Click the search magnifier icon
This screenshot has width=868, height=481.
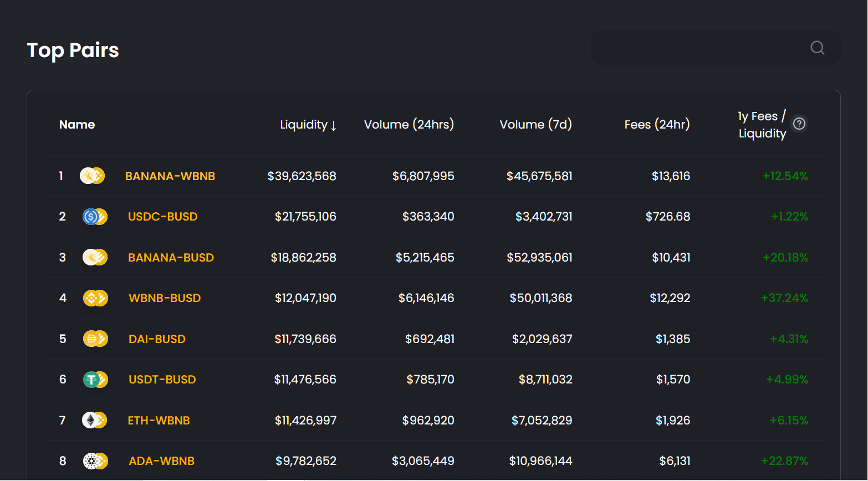pos(818,48)
